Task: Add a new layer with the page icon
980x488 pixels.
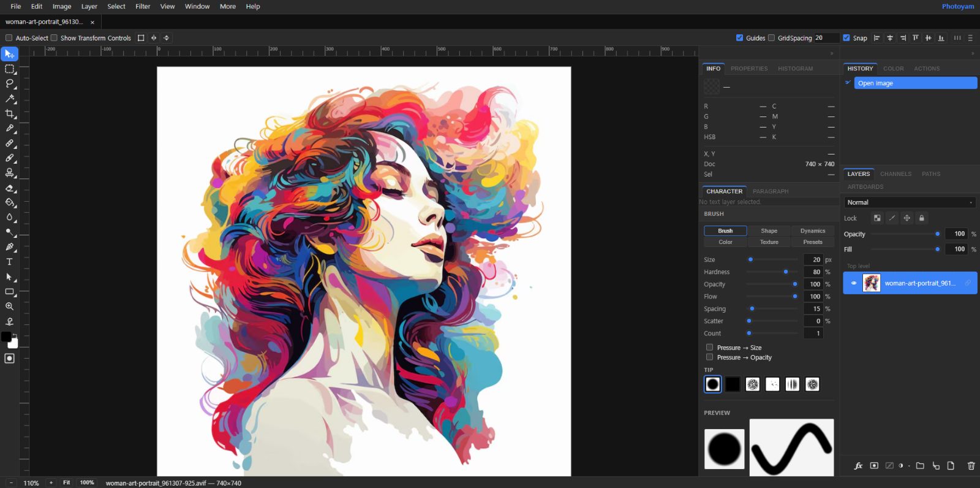Action: click(951, 466)
